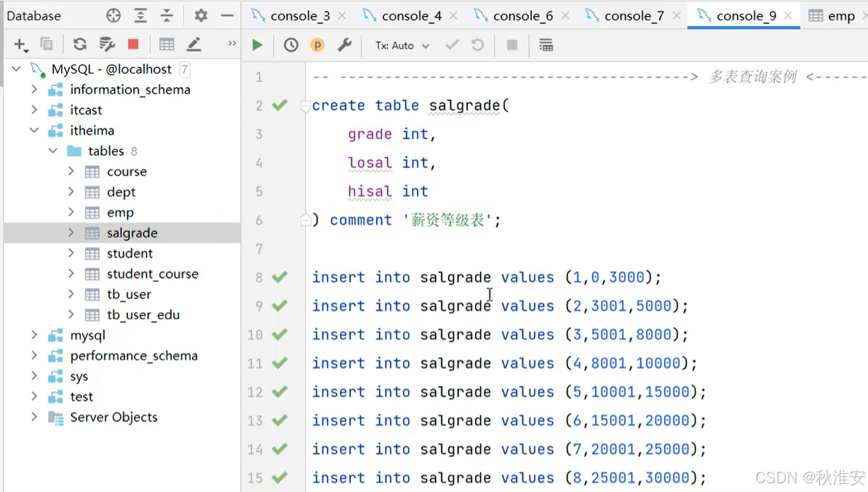The image size is (868, 492).
Task: Click 'hisal' column name in the editor
Action: click(370, 191)
